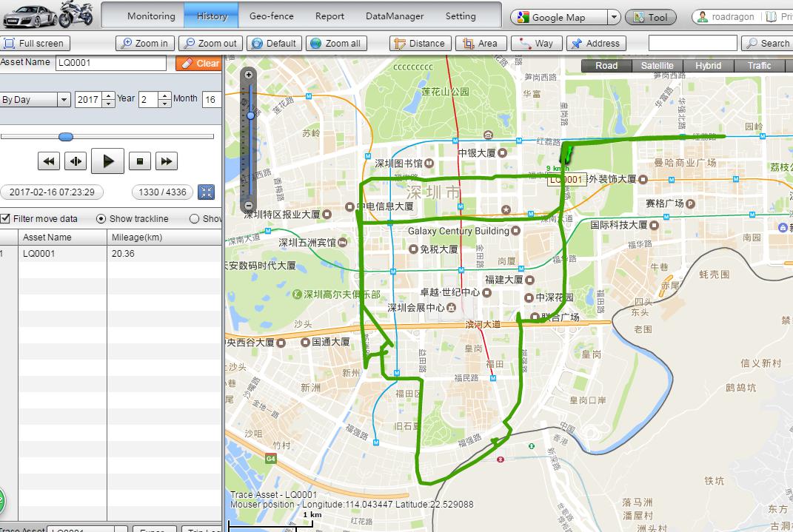Start playback of the track history

[x=107, y=161]
